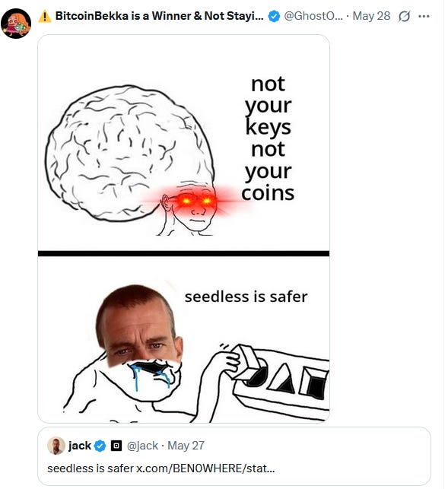The width and height of the screenshot is (448, 489).
Task: Visit the @jack handle in the quote
Action: click(x=142, y=446)
